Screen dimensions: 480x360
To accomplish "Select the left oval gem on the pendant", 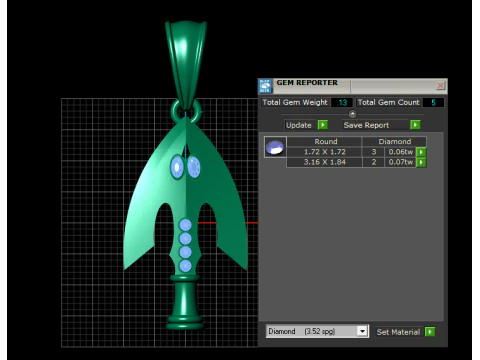I will (177, 167).
